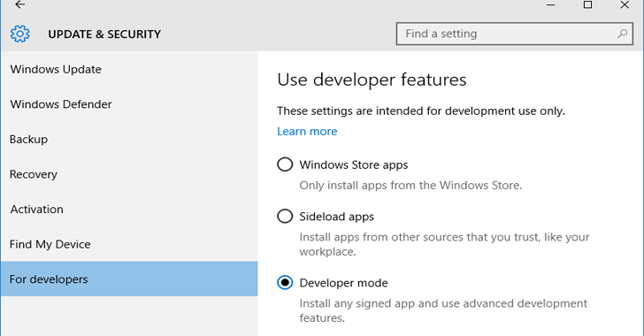Select the For developers section
Screen dimensions: 644x336
coord(129,279)
